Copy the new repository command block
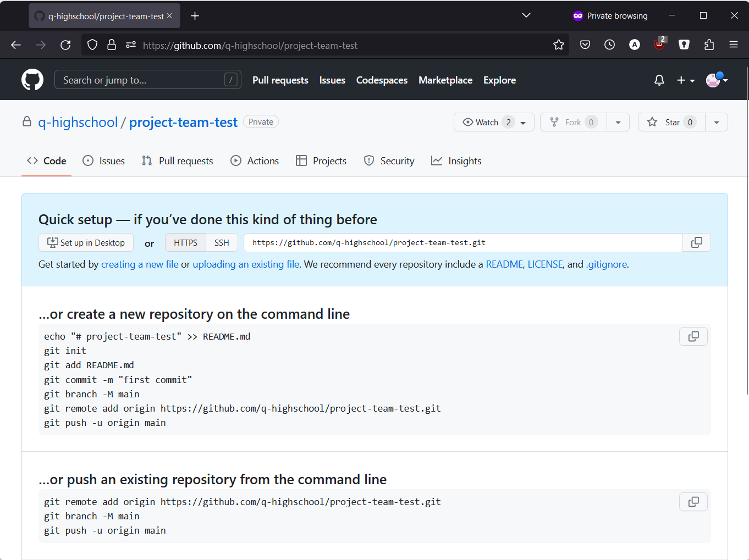Screen dimensions: 749x560 693,336
